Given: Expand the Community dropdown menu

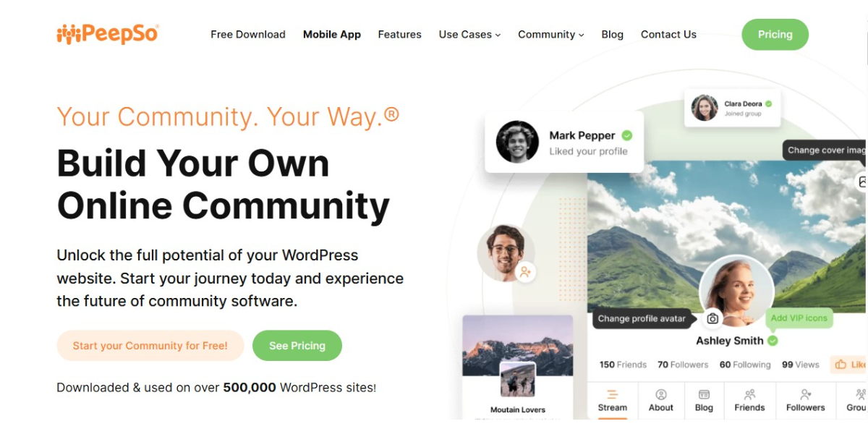Looking at the screenshot, I should (550, 34).
